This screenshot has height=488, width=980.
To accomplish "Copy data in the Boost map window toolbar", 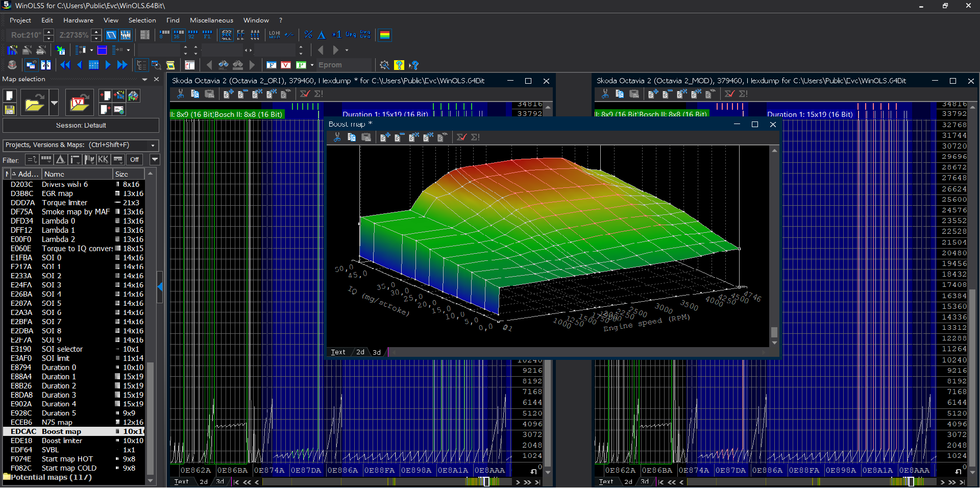I will [352, 137].
